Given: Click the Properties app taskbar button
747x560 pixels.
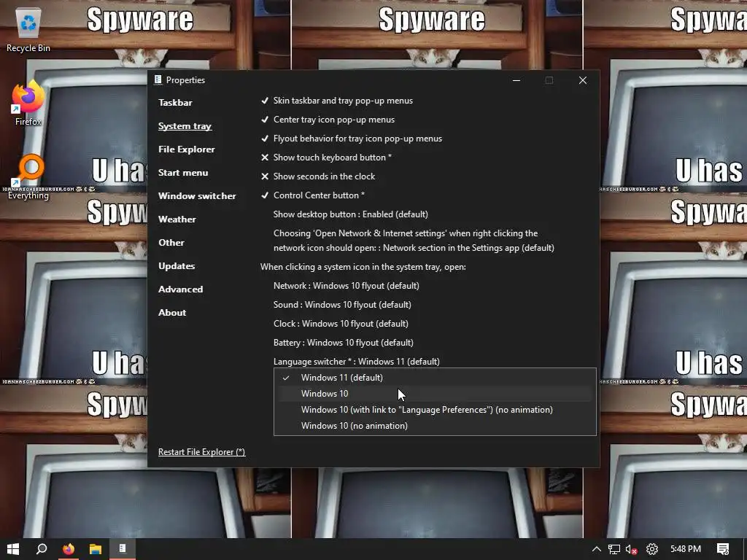Looking at the screenshot, I should 123,549.
